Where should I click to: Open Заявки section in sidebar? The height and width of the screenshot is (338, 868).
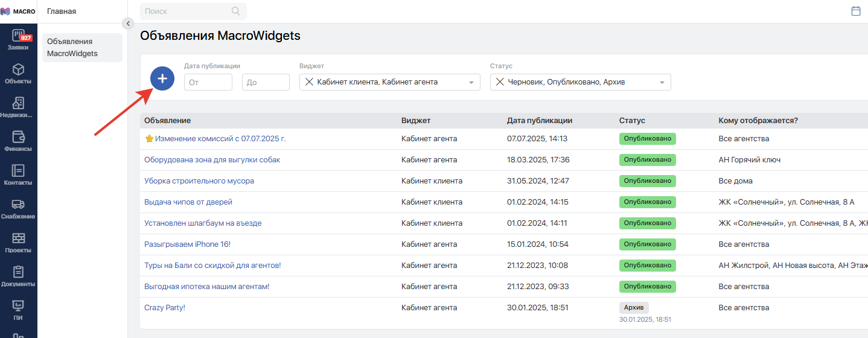[x=18, y=39]
